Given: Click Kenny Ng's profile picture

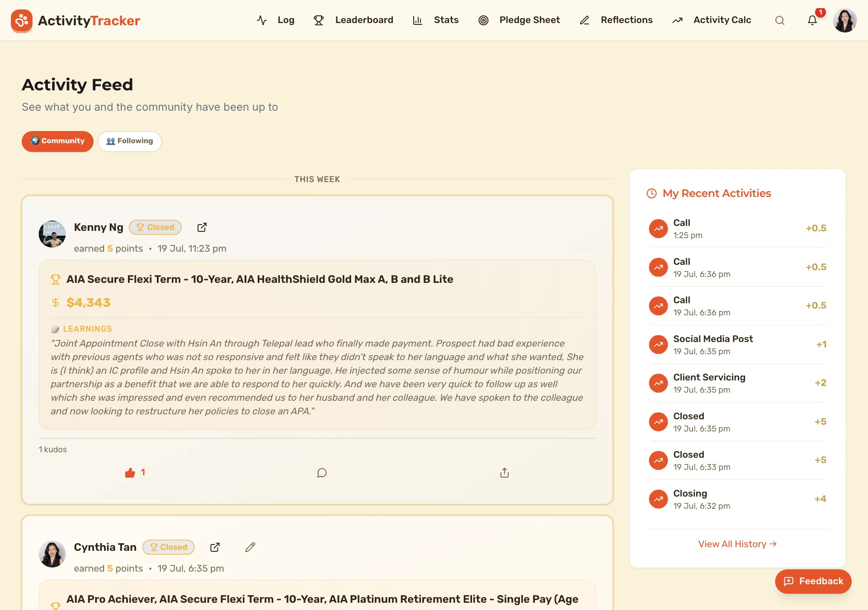Looking at the screenshot, I should coord(52,234).
